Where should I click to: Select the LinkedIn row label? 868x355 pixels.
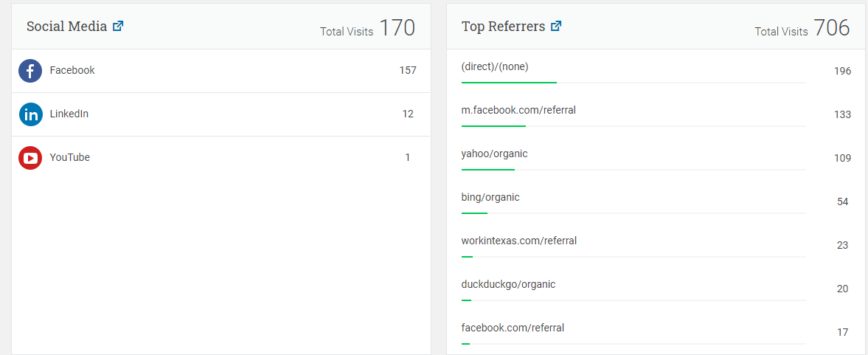click(x=69, y=114)
